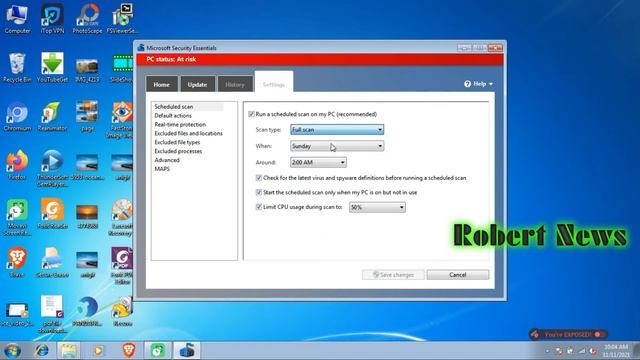Select the Settings tab

tap(274, 82)
